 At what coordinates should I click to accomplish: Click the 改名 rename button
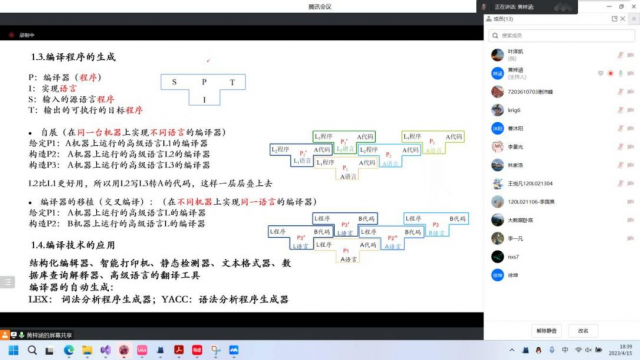click(583, 331)
